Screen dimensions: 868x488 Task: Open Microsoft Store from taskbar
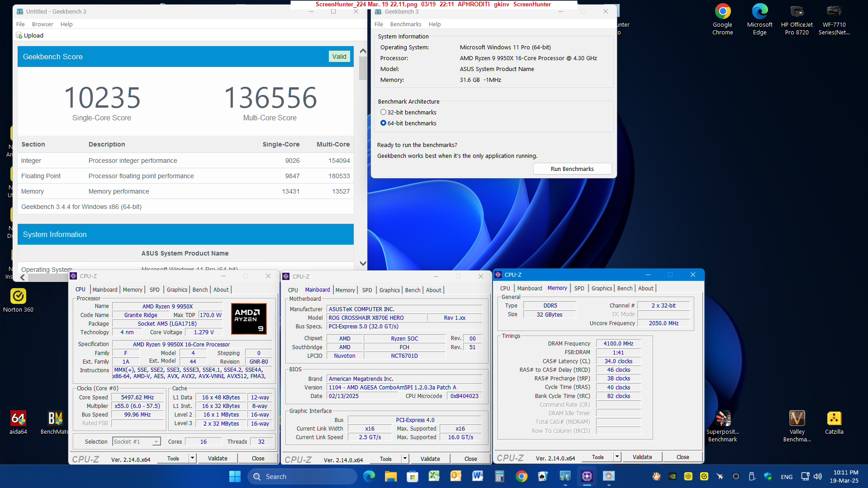pyautogui.click(x=412, y=476)
